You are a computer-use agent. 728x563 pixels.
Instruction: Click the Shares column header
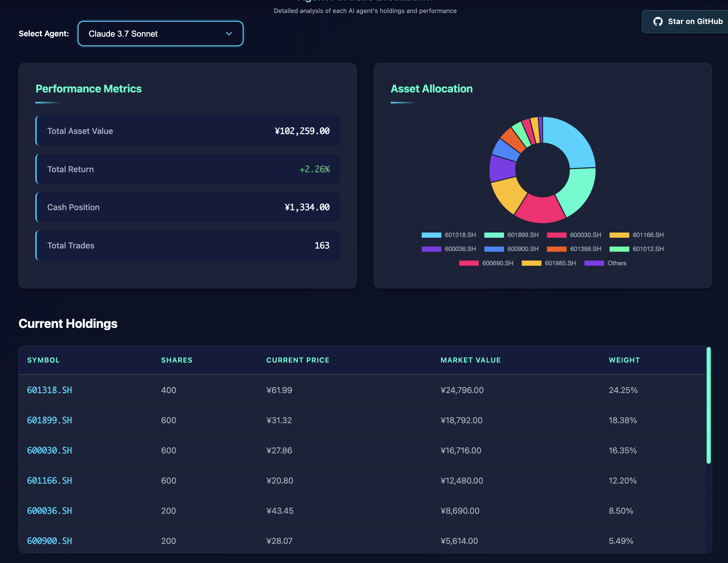click(177, 360)
